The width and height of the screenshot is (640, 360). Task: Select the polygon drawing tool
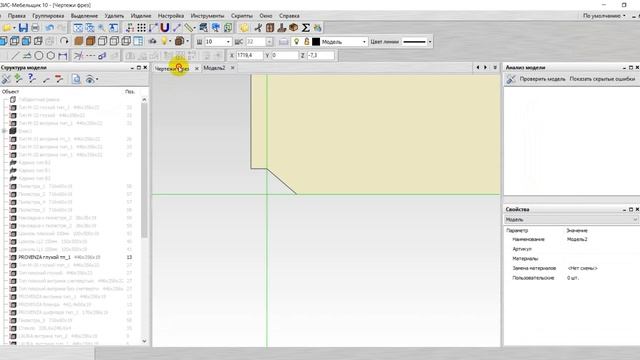pos(51,56)
